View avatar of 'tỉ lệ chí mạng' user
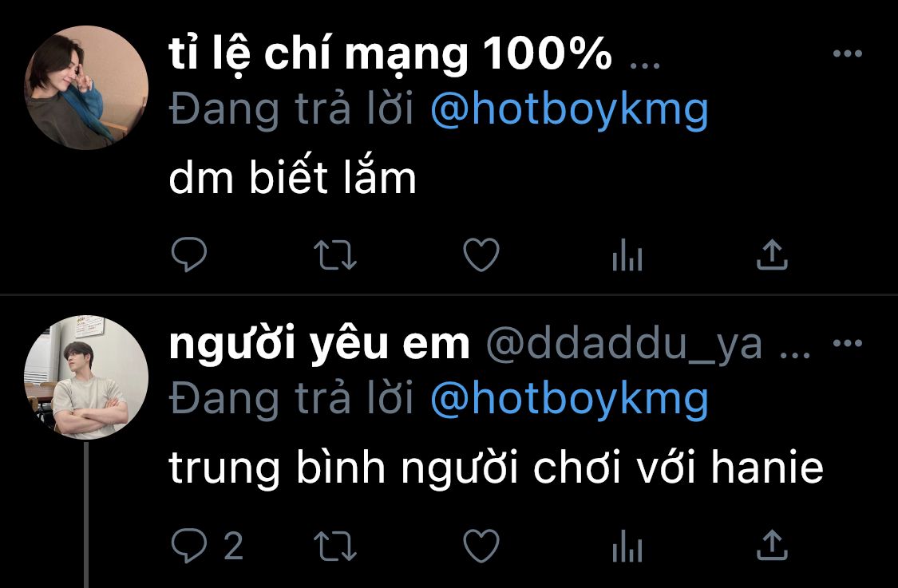This screenshot has height=588, width=898. (86, 88)
